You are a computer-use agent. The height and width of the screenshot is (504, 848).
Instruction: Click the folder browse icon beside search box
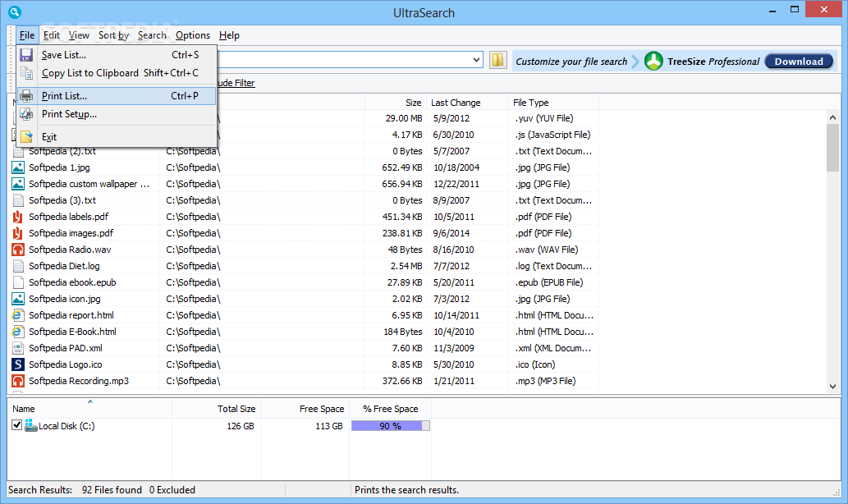(497, 60)
